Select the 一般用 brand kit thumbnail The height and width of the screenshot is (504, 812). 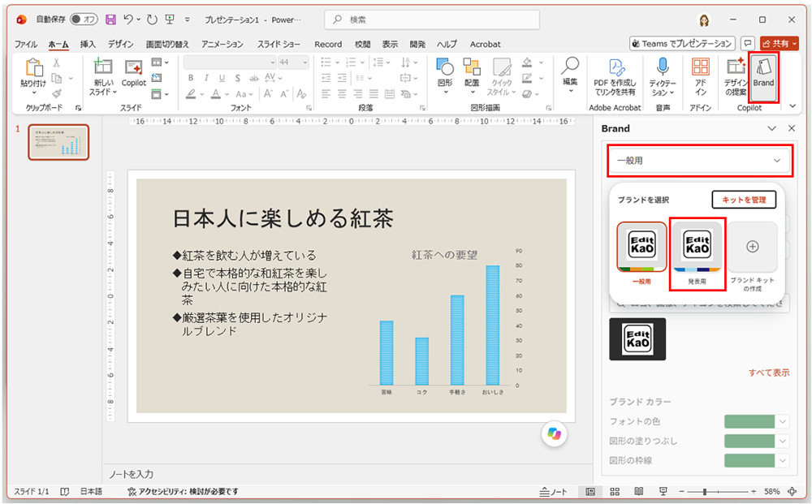point(641,248)
